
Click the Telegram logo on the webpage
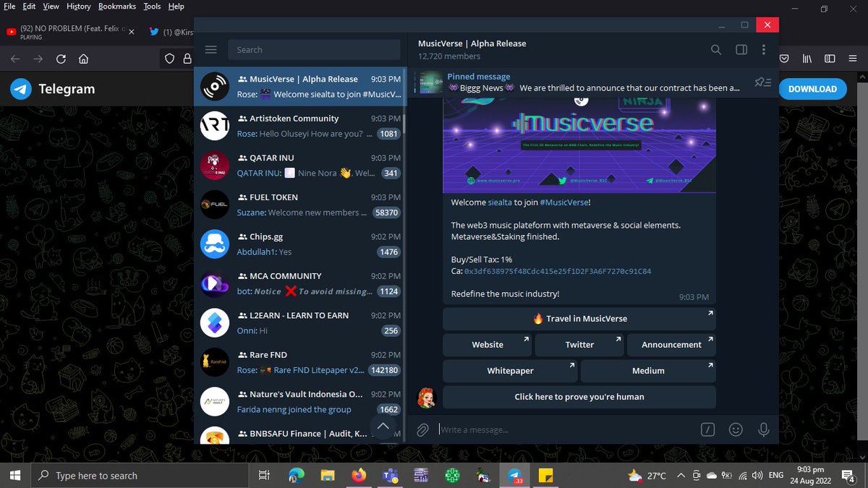[21, 89]
